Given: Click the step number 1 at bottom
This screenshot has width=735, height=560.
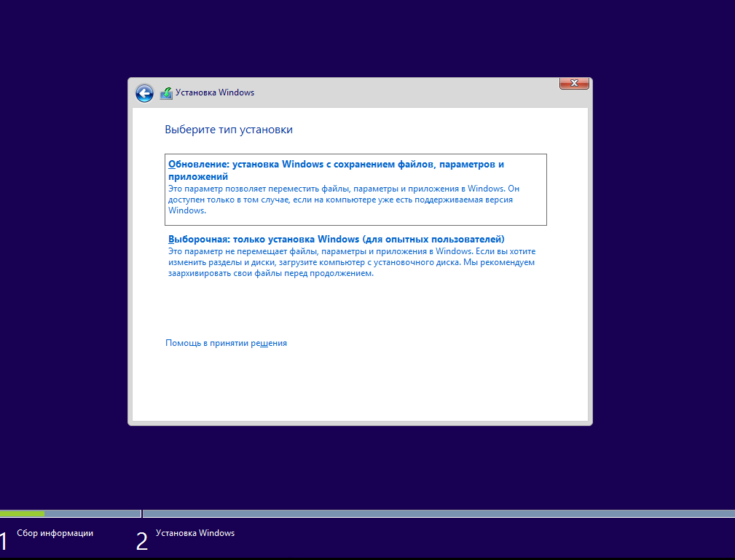Looking at the screenshot, I should (x=4, y=541).
